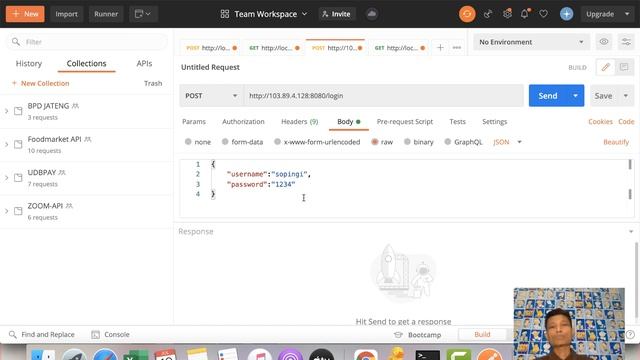Screen dimensions: 640x360
Task: Open the new window options dropdown
Action: tap(143, 14)
